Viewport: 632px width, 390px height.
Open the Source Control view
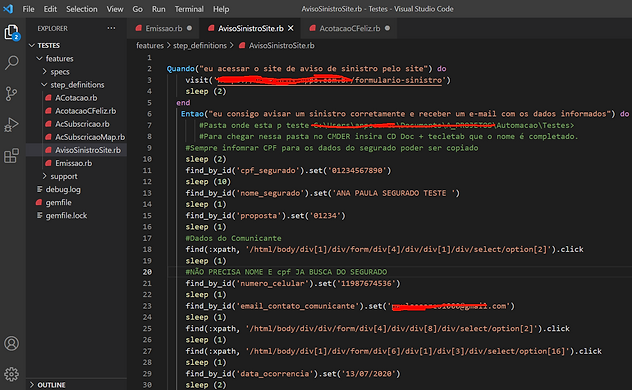click(11, 93)
